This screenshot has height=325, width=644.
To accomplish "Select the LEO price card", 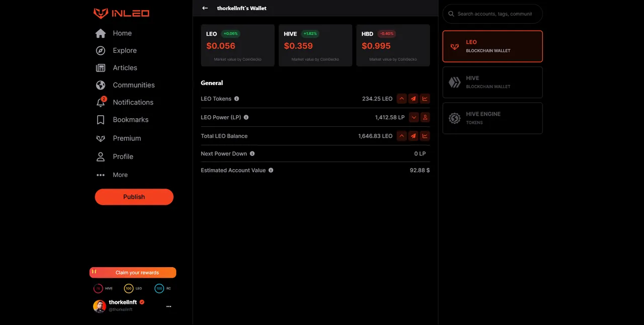I will click(x=237, y=45).
